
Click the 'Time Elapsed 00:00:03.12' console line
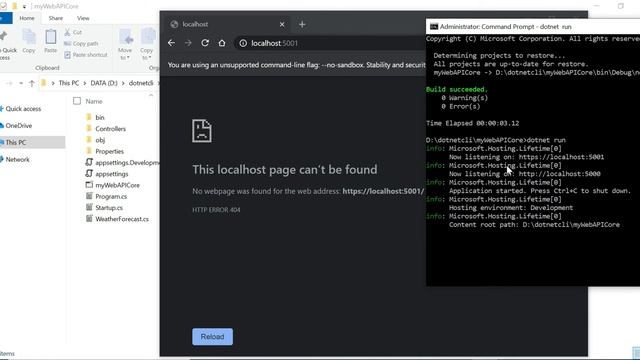(473, 123)
